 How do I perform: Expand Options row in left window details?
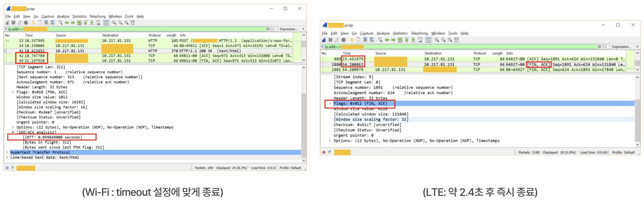click(13, 127)
